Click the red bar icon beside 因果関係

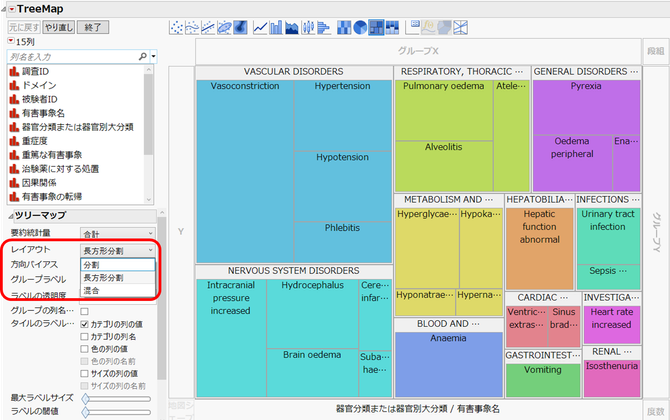14,183
